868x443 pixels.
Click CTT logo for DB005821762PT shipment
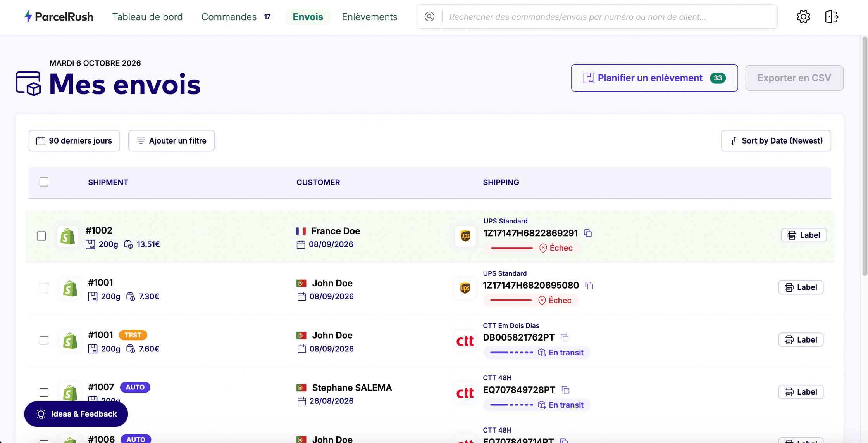[x=465, y=341]
